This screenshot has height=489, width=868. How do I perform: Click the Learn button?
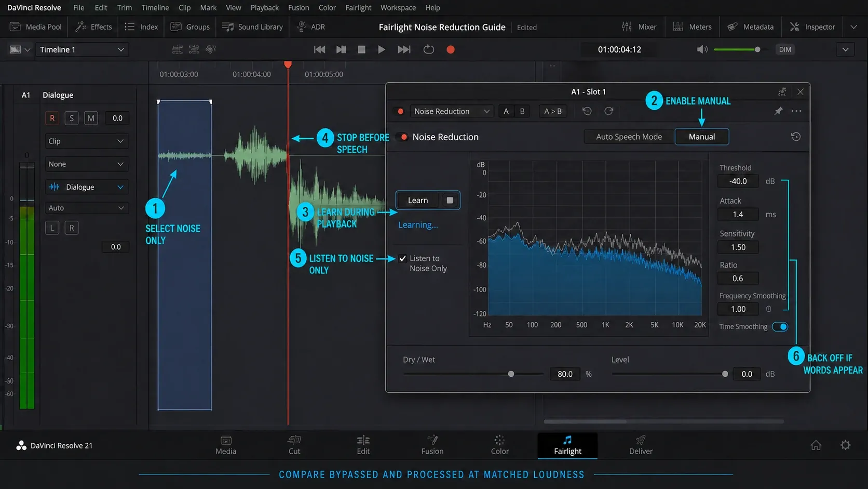(418, 201)
